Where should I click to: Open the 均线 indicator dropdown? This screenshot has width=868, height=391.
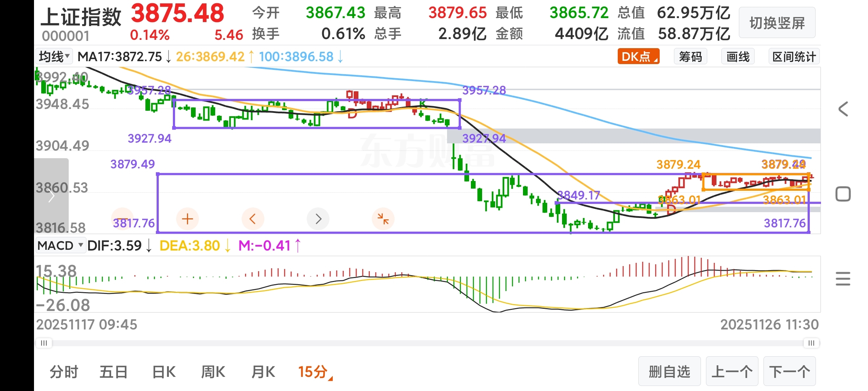click(54, 57)
